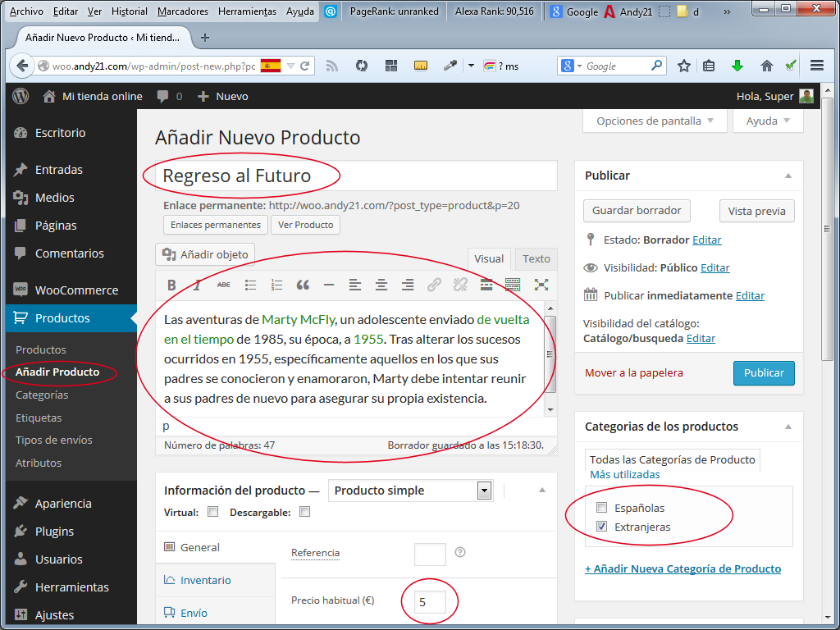Click the Ver Producto button

click(305, 225)
